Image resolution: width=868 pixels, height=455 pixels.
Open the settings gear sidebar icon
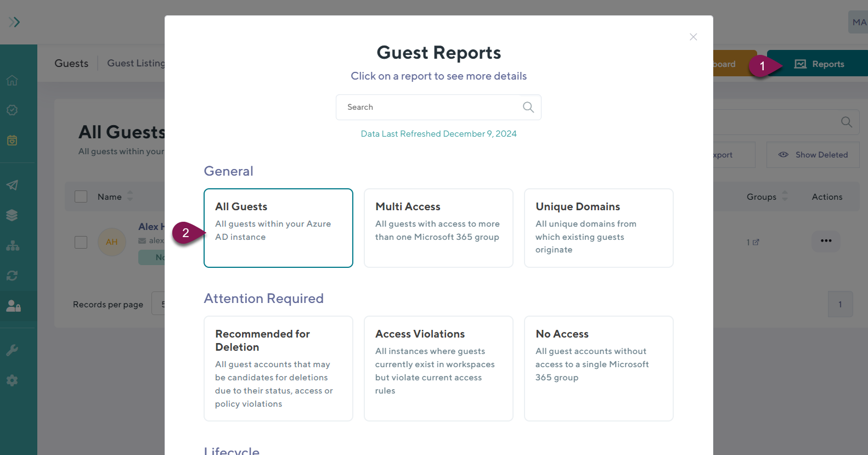pos(12,380)
